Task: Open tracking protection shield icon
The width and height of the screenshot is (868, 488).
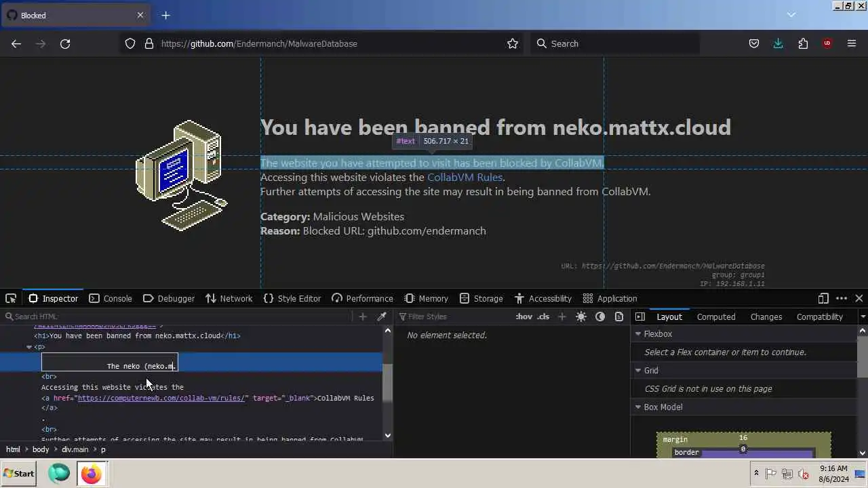Action: [x=130, y=43]
